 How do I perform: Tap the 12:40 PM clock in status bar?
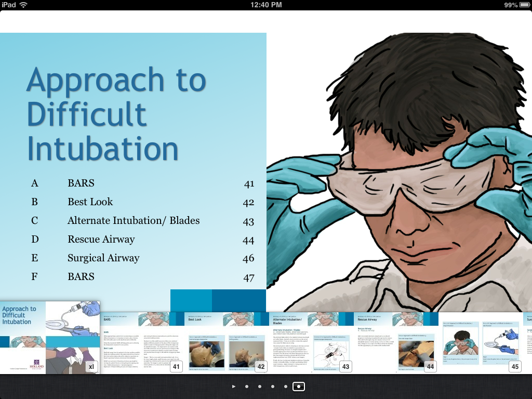(x=266, y=5)
